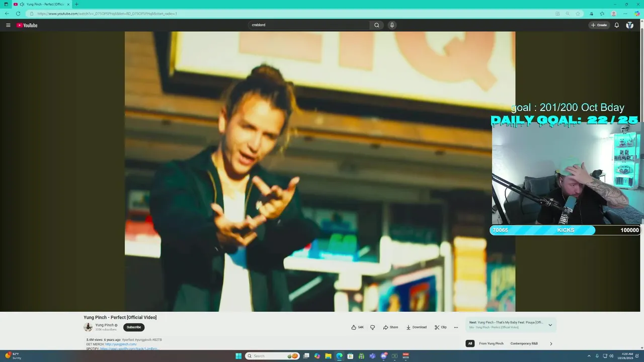
Task: Open the volume tray icon
Action: [x=611, y=356]
